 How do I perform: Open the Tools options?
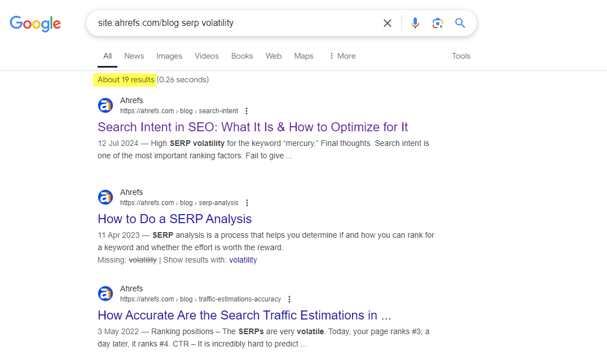(461, 56)
